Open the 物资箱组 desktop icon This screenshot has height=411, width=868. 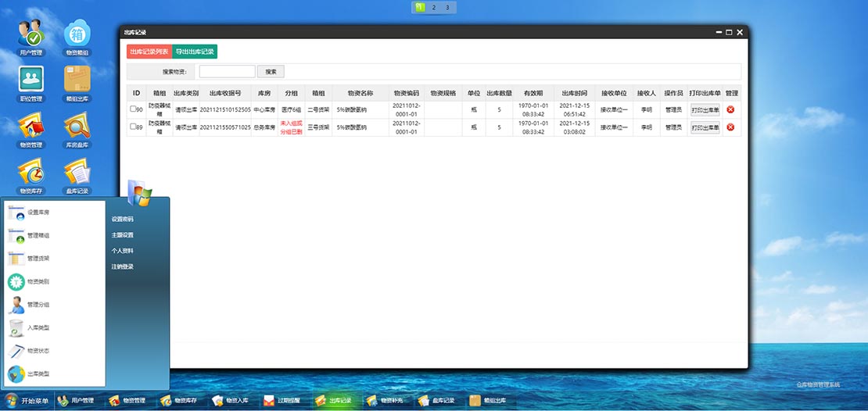point(77,38)
